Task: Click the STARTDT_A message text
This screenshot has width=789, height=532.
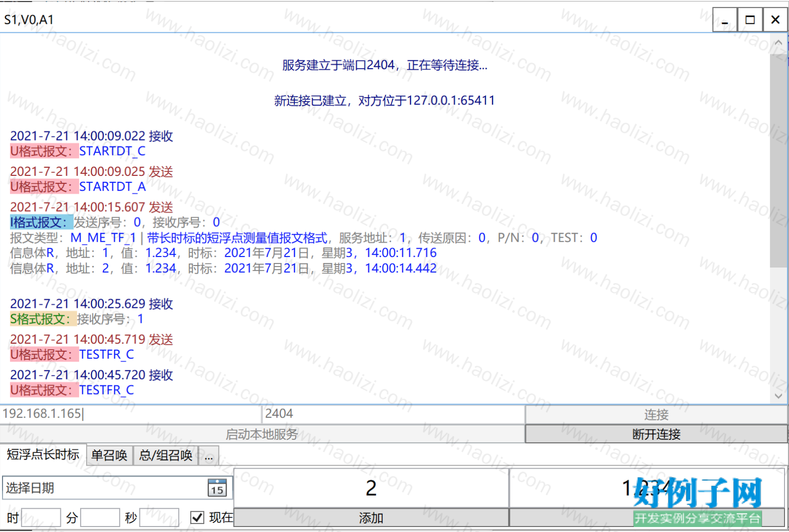Action: click(113, 187)
